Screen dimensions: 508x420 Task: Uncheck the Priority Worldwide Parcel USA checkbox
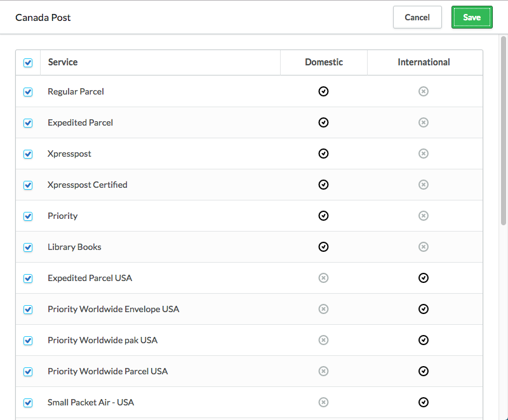coord(28,372)
